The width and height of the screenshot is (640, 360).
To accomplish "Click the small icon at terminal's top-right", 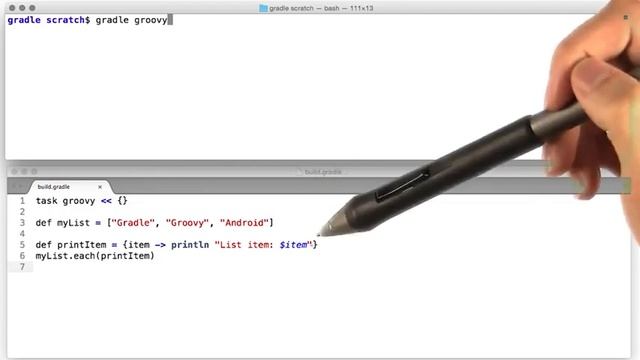I will pyautogui.click(x=626, y=17).
